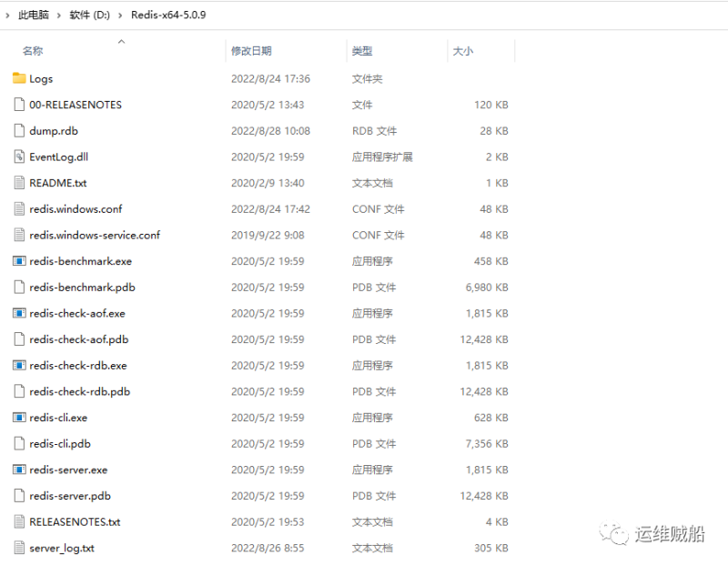Screen dimensions: 728x566
Task: Go to 软件 (D:) using the breadcrumb
Action: 89,15
